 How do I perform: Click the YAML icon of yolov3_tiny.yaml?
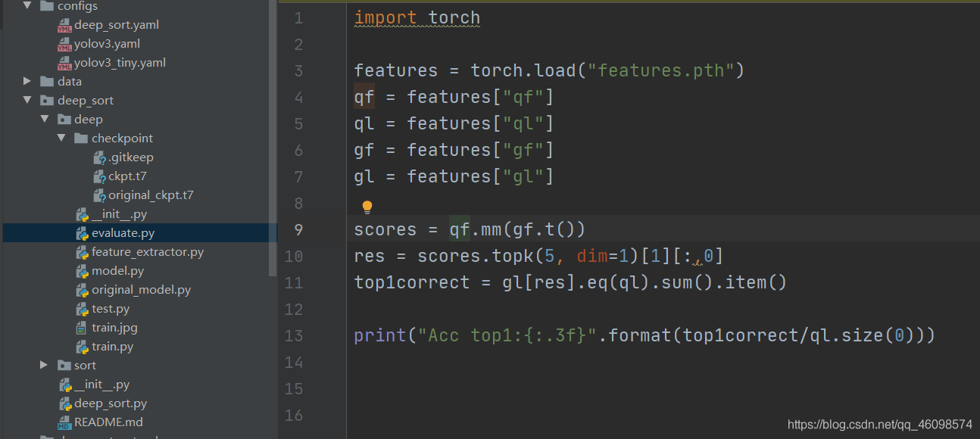pos(64,64)
